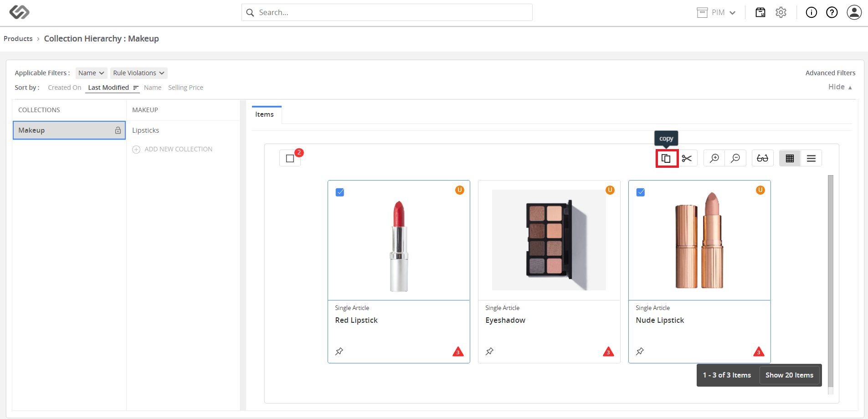
Task: Click the copy icon in toolbar
Action: (666, 158)
